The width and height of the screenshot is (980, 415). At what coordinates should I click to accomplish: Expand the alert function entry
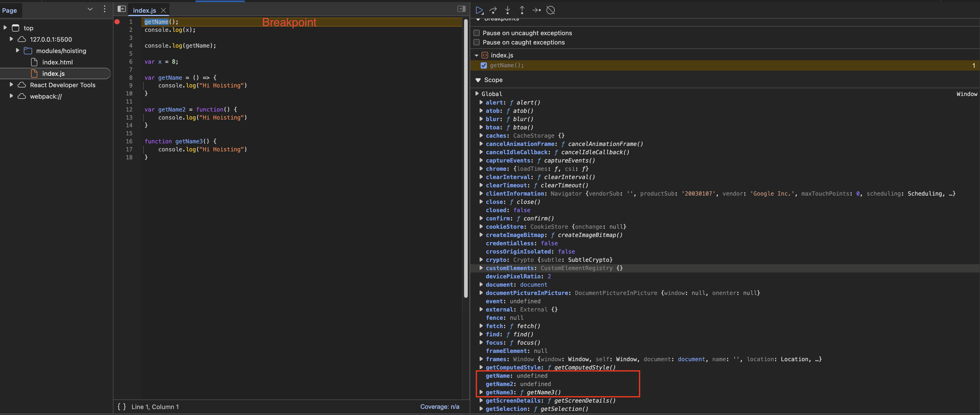click(x=481, y=102)
